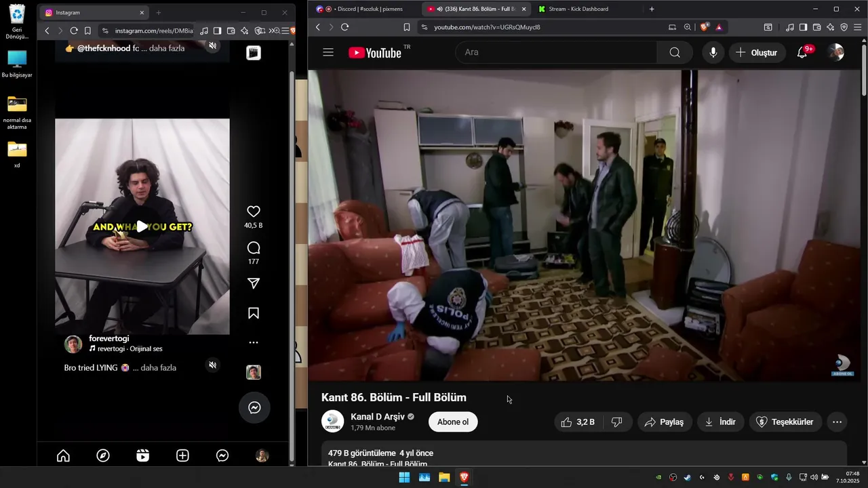
Task: Open Steam icon in system tray
Action: tap(688, 477)
